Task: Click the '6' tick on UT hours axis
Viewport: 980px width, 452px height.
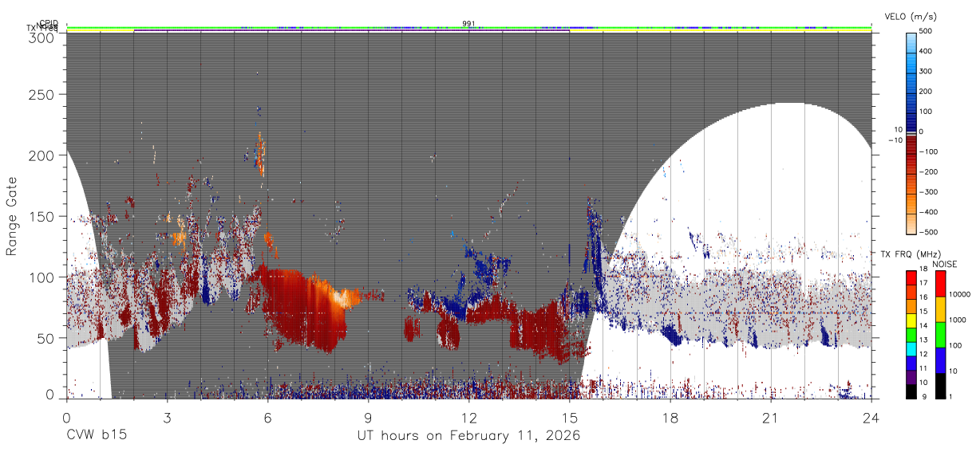Action: point(267,417)
